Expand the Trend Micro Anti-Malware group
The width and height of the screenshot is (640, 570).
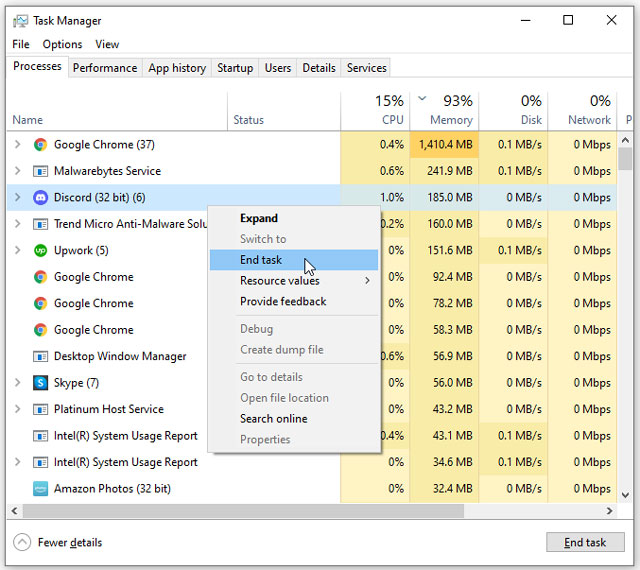[x=18, y=224]
